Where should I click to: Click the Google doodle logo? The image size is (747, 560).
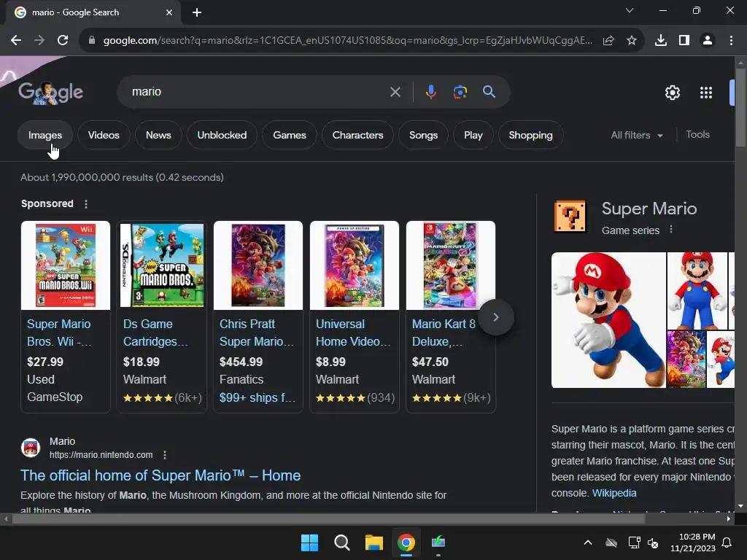click(50, 93)
